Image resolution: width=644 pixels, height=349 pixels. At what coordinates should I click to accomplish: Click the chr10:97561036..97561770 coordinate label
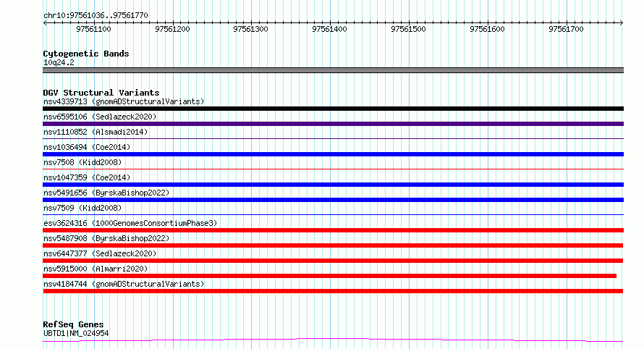[x=96, y=15]
